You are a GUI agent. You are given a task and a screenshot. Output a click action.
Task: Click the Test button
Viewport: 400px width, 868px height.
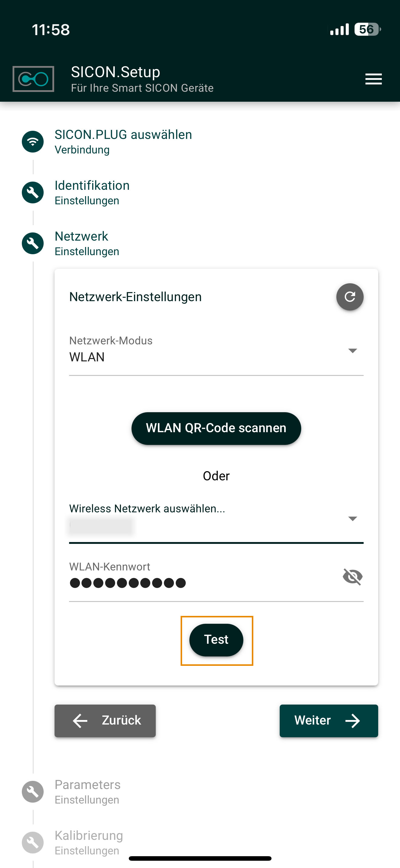[x=216, y=639]
